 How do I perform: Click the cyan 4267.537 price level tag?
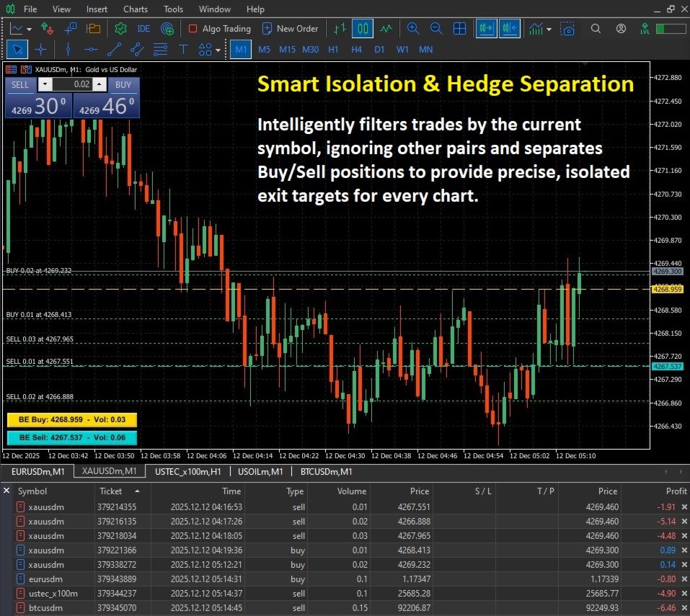pyautogui.click(x=667, y=366)
